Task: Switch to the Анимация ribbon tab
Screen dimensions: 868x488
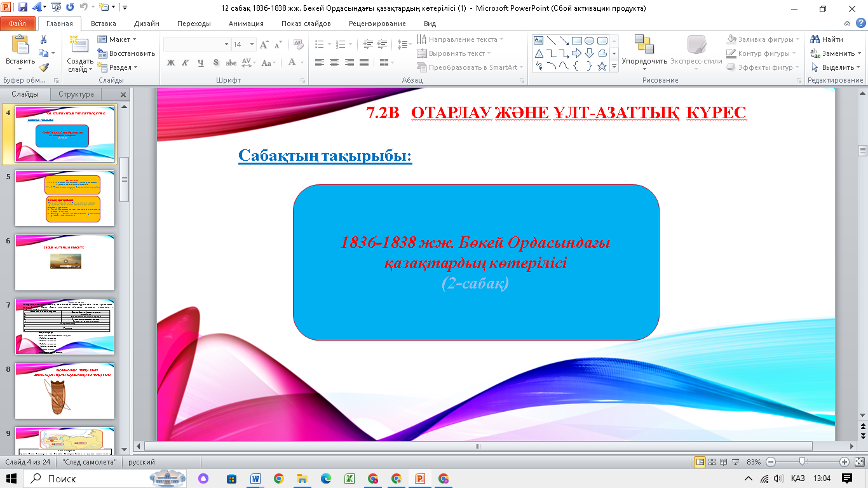Action: [246, 24]
